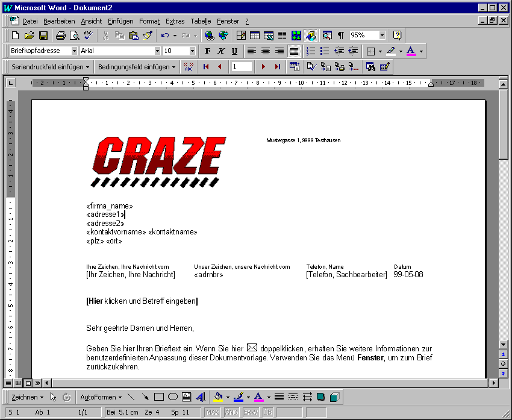Image resolution: width=512 pixels, height=420 pixels.
Task: Edit data source icon
Action: (385, 67)
